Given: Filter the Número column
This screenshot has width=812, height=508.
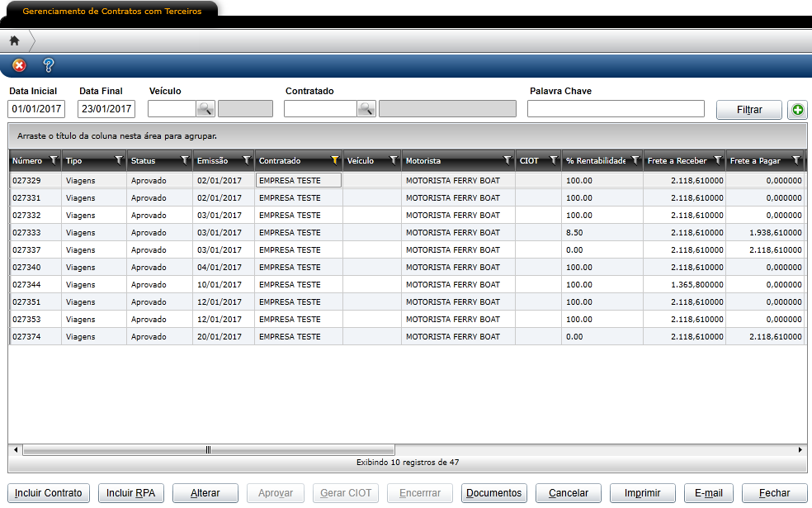Looking at the screenshot, I should [54, 161].
